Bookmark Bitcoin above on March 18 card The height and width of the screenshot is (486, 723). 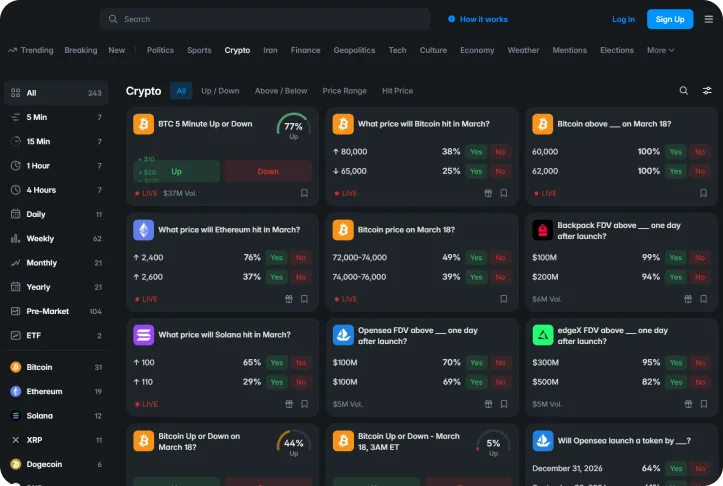click(x=704, y=193)
